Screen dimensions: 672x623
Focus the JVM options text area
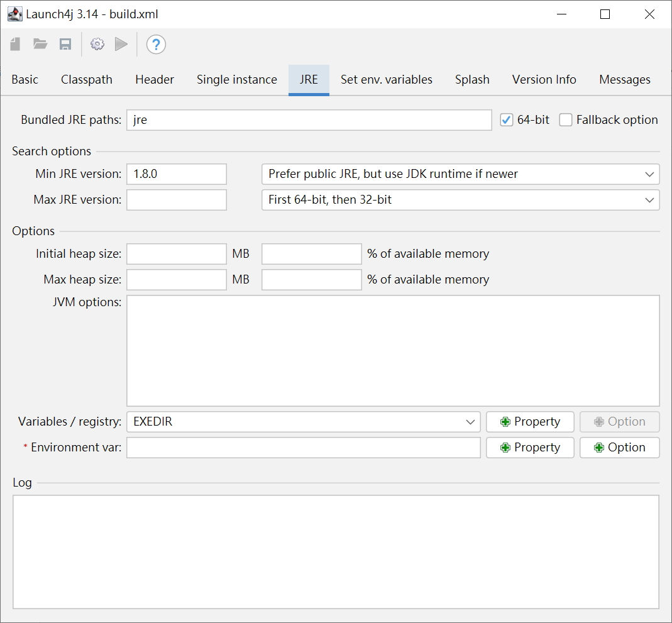(x=393, y=351)
